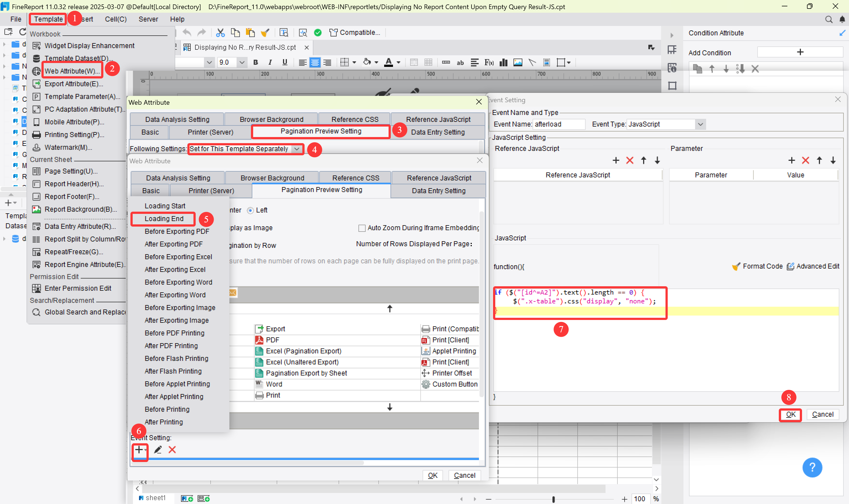Open the Event Type JavaScript dropdown

[x=700, y=124]
